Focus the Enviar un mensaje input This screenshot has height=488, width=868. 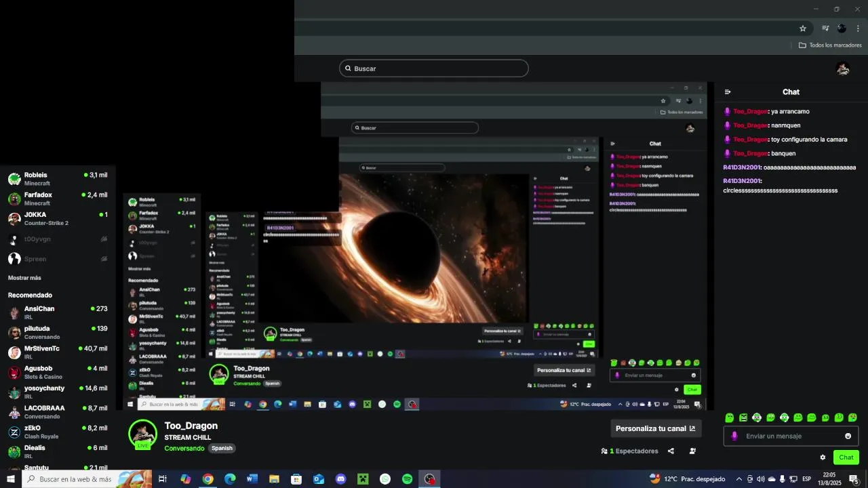tap(791, 436)
